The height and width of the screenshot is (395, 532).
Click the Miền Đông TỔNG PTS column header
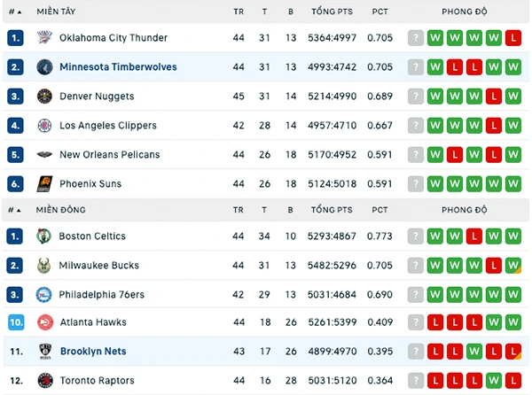pos(332,210)
